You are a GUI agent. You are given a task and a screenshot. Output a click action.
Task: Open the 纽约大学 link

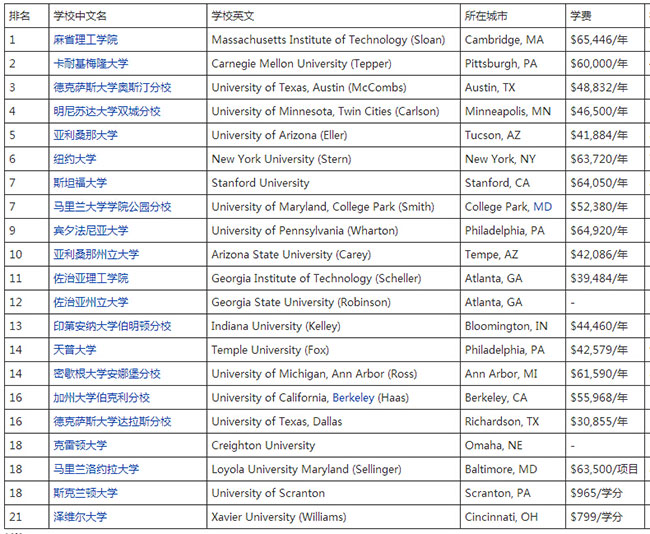click(75, 159)
